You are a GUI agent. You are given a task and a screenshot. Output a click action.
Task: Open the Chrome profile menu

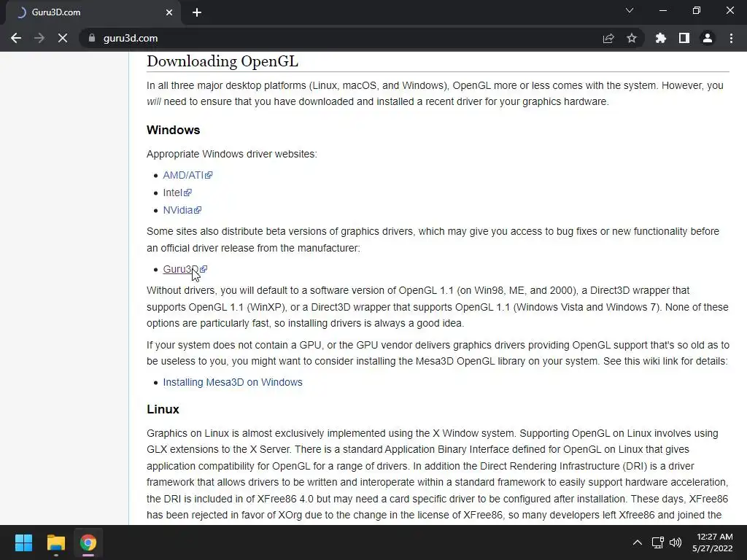(708, 38)
